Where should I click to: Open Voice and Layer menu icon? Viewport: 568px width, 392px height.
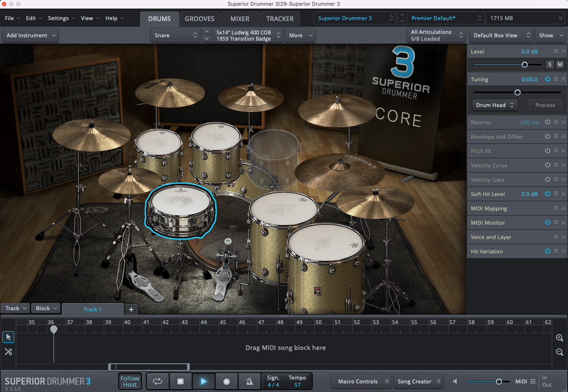556,237
